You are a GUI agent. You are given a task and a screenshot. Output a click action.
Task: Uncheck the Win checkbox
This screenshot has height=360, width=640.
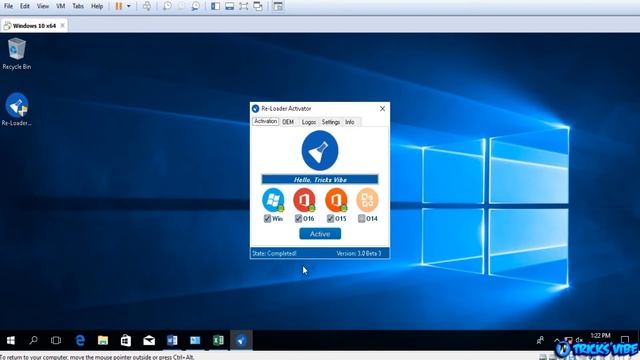tap(267, 219)
